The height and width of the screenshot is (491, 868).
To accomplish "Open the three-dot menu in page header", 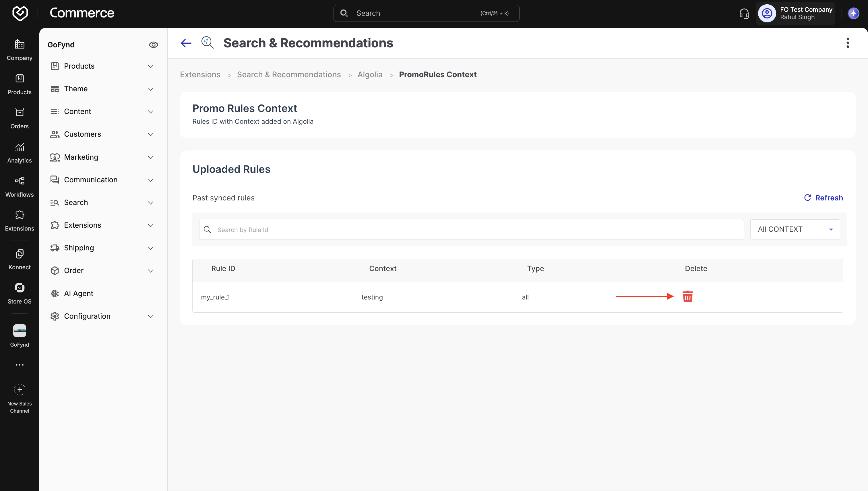I will click(x=848, y=43).
